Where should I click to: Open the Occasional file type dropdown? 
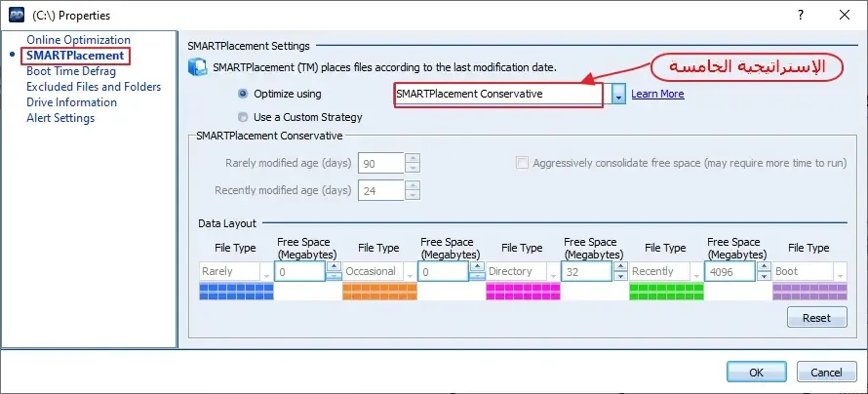[x=411, y=272]
